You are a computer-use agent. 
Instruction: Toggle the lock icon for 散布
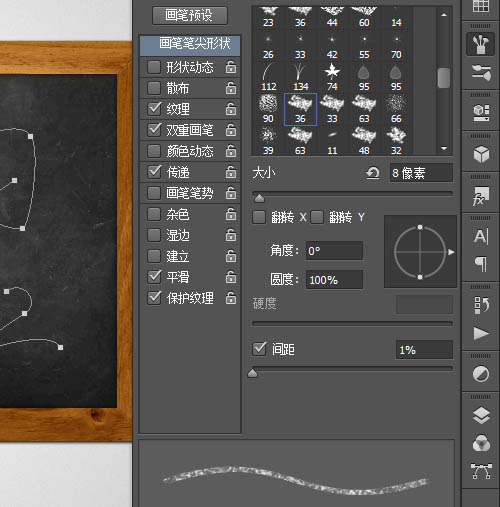click(x=231, y=88)
